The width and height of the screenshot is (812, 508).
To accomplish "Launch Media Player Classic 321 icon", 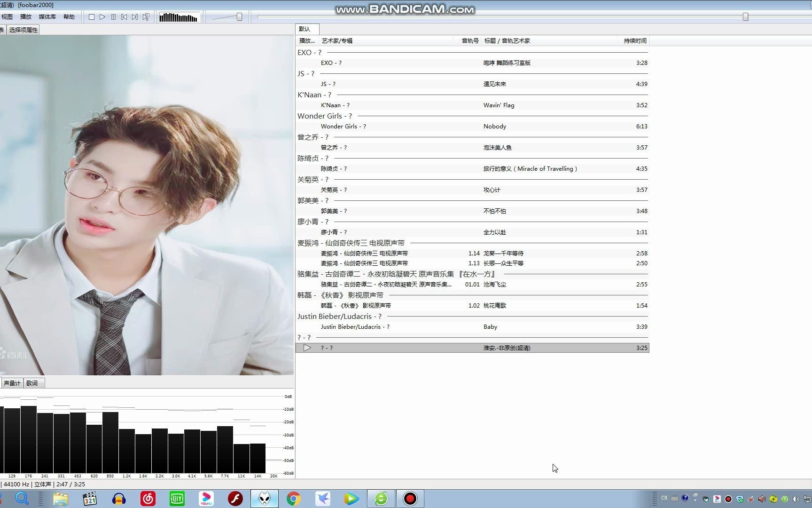I will click(89, 499).
